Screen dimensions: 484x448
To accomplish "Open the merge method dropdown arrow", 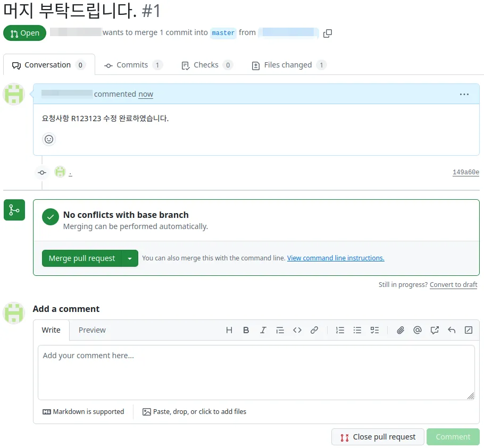I will 130,258.
